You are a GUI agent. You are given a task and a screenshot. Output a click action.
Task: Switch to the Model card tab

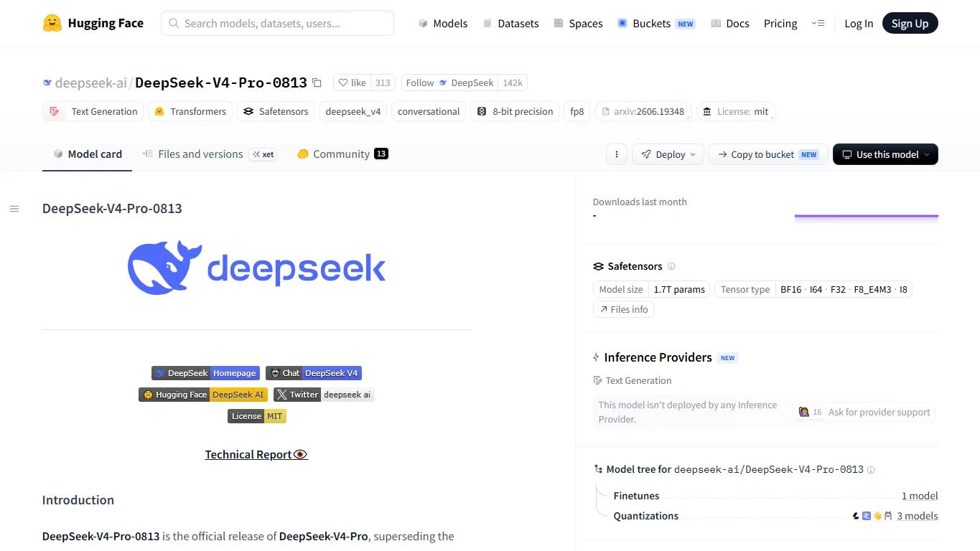tap(88, 154)
